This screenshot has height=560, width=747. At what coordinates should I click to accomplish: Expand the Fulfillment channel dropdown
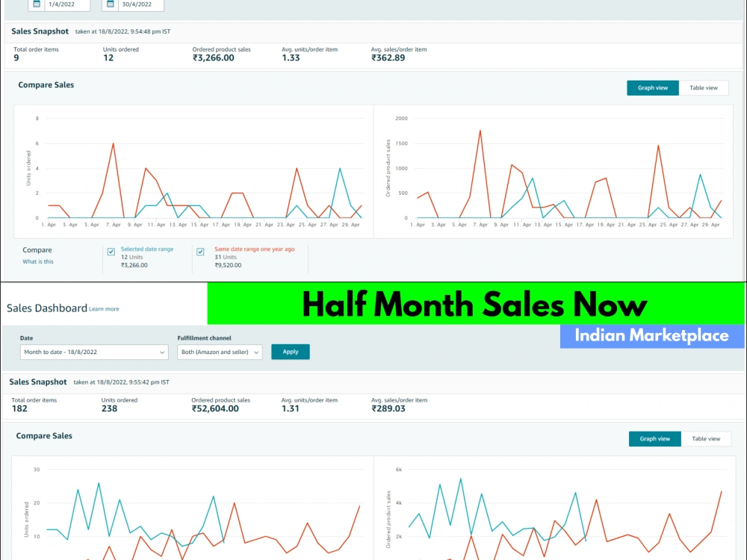click(220, 352)
